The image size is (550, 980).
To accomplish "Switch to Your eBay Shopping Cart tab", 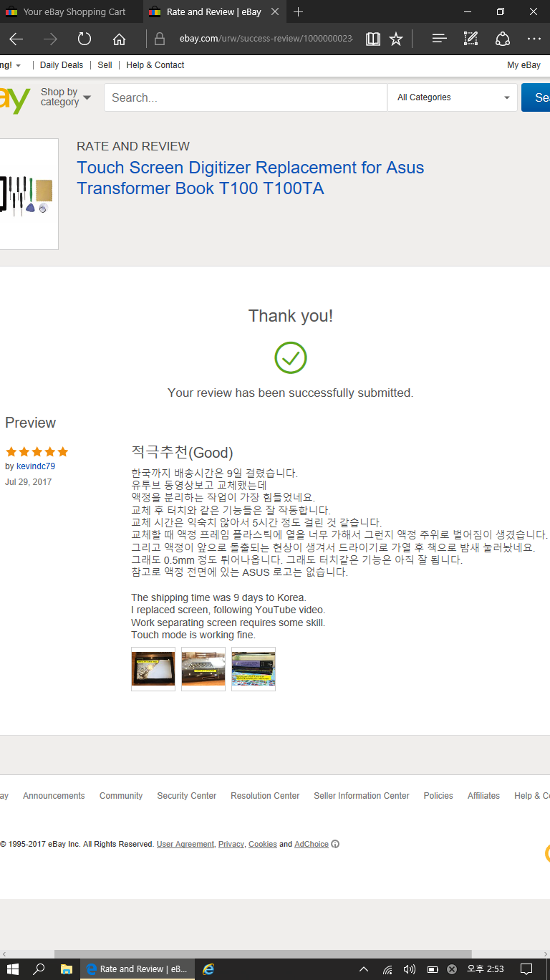I will click(x=74, y=11).
